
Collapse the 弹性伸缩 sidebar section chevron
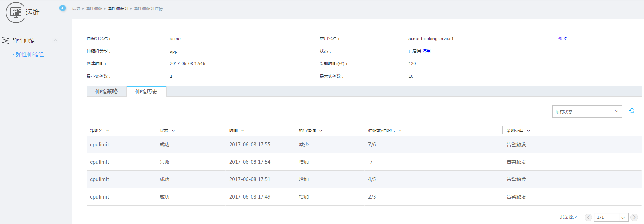(55, 40)
